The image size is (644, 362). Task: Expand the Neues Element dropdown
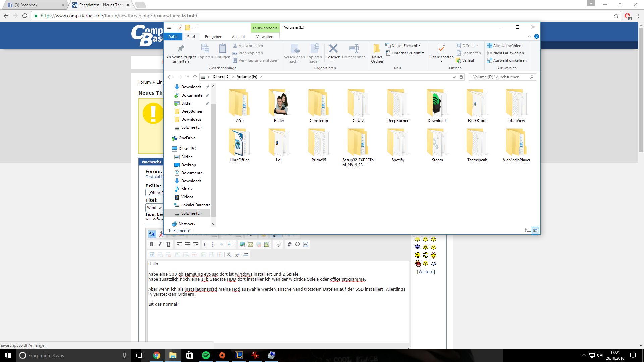[405, 46]
